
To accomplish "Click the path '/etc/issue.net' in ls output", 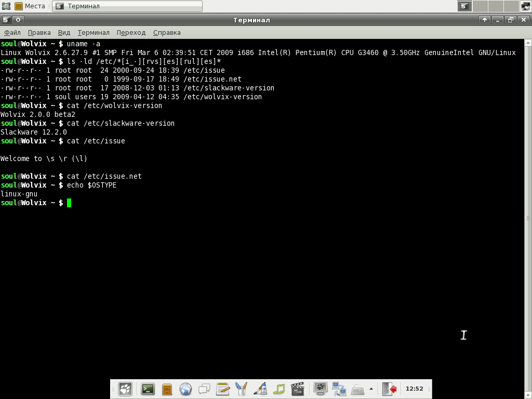I will click(x=212, y=79).
